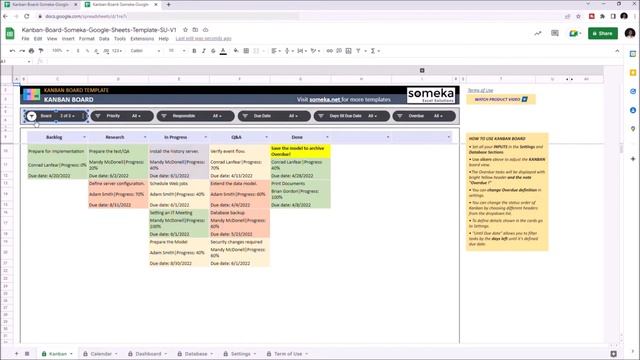Collapse the toolbar with chevron arrow
This screenshot has height=360, width=640.
pyautogui.click(x=617, y=51)
